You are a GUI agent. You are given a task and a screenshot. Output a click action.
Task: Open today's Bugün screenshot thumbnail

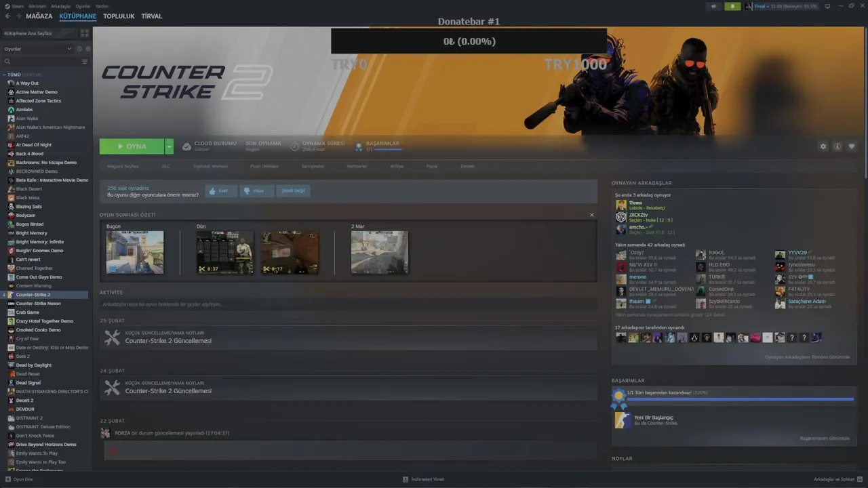(135, 252)
